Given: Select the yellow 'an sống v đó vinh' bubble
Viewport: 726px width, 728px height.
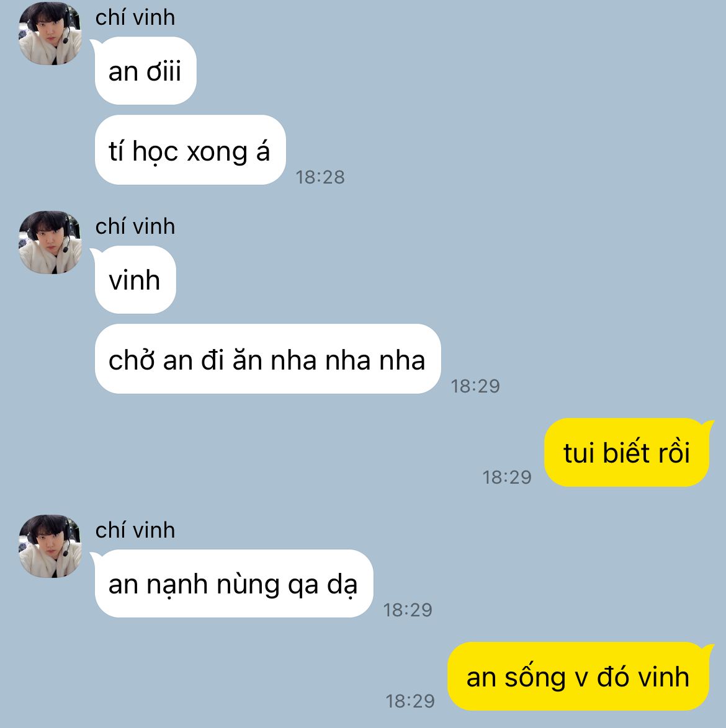Looking at the screenshot, I should [x=578, y=677].
